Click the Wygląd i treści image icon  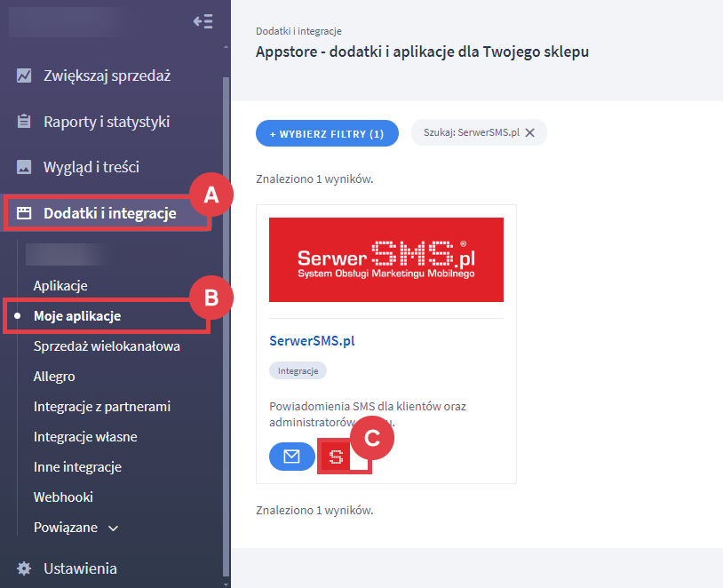click(24, 167)
